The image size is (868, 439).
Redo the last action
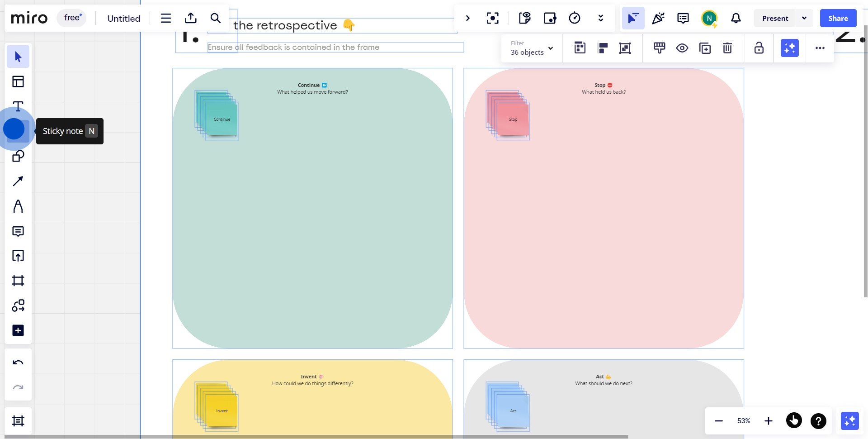tap(18, 387)
